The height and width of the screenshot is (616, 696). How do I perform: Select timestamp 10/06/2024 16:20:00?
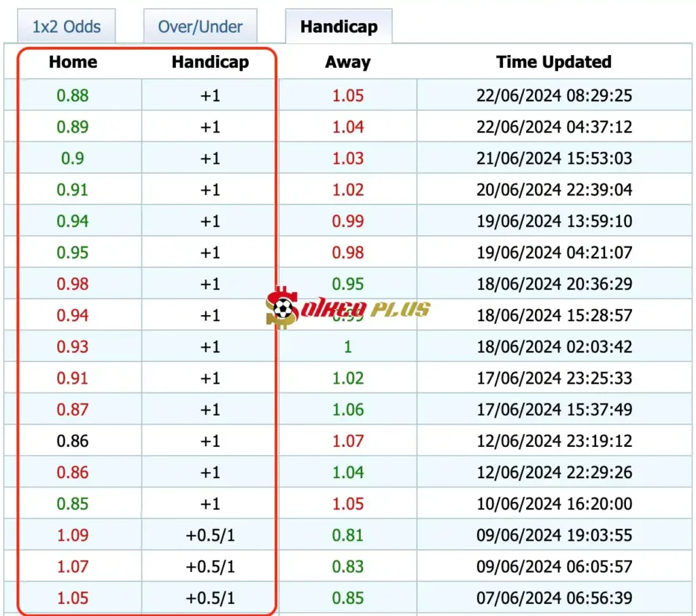(554, 504)
